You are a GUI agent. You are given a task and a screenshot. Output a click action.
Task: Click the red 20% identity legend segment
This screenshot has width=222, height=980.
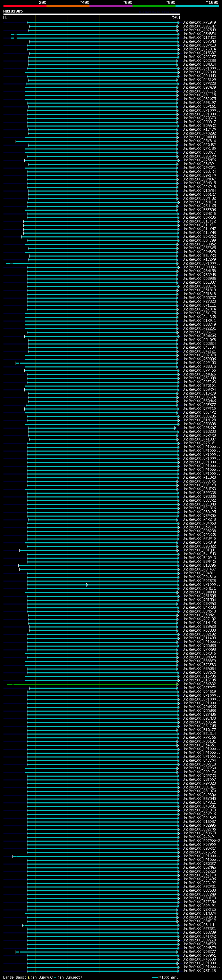coord(25,6)
